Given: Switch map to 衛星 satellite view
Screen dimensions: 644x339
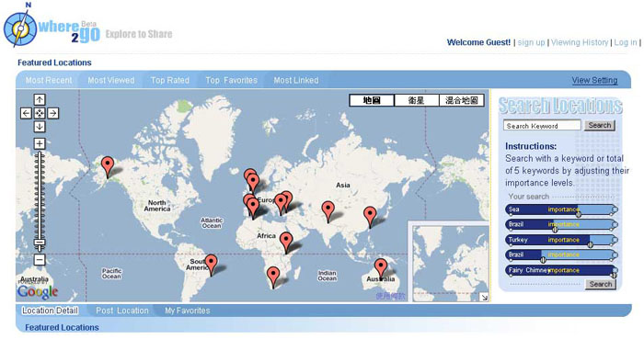Looking at the screenshot, I should 417,100.
